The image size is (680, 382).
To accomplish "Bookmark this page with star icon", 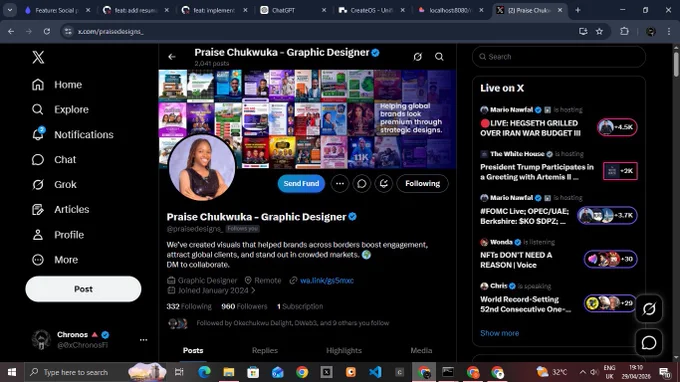I will [599, 31].
